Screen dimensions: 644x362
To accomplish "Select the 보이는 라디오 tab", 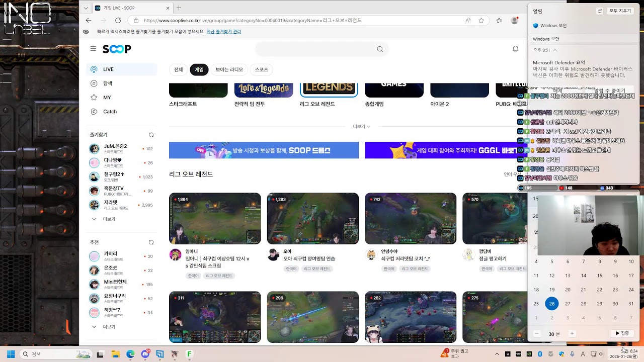I will 229,69.
